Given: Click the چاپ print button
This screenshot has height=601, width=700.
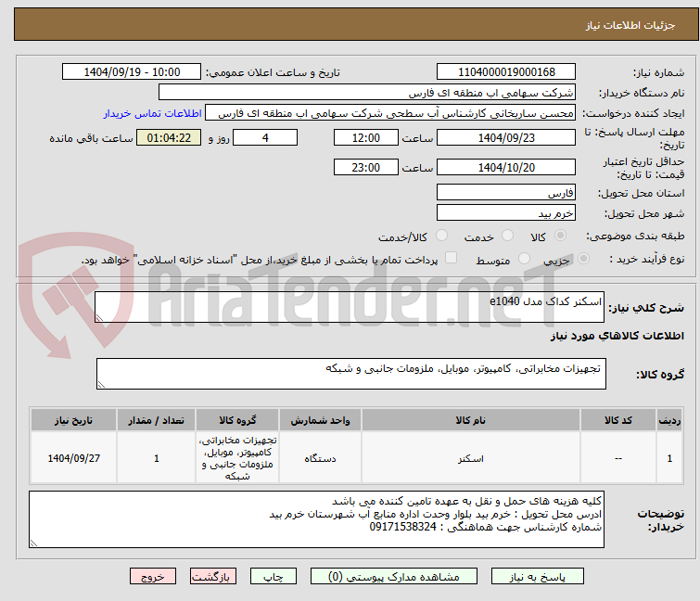Looking at the screenshot, I should point(274,577).
